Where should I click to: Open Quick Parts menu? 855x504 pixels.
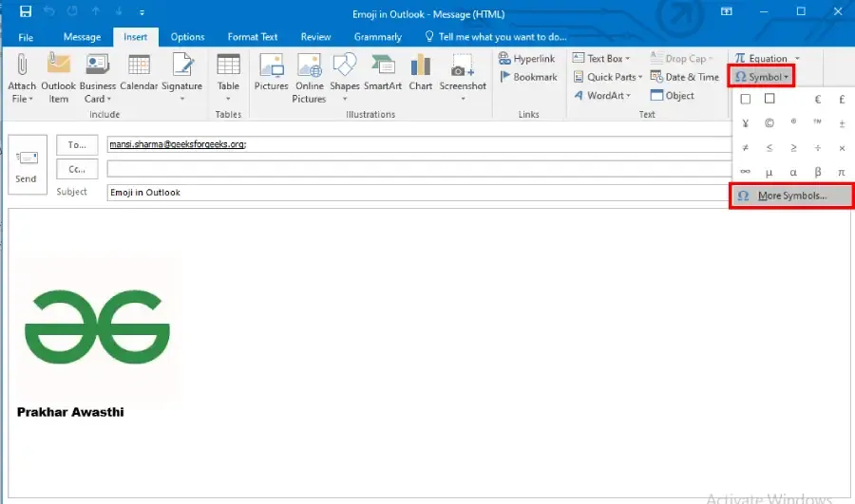[x=608, y=77]
